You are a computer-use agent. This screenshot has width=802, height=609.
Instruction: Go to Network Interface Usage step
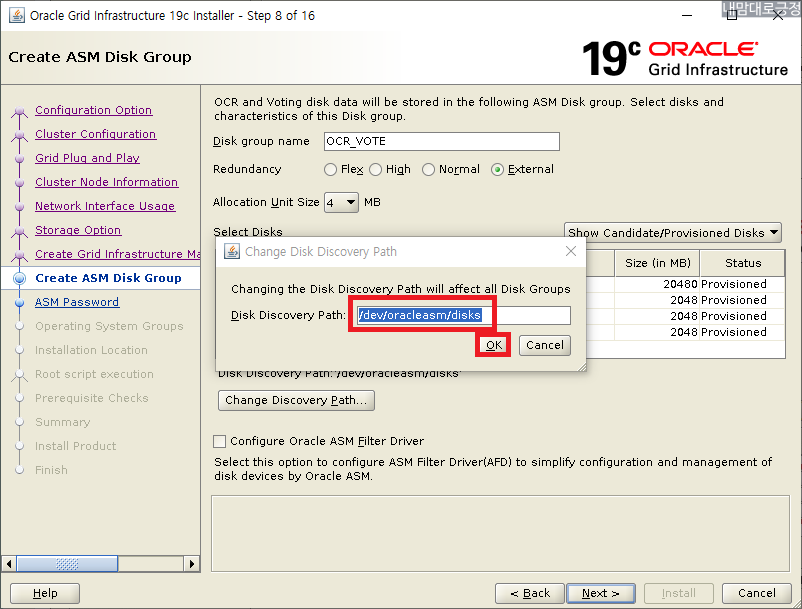105,206
